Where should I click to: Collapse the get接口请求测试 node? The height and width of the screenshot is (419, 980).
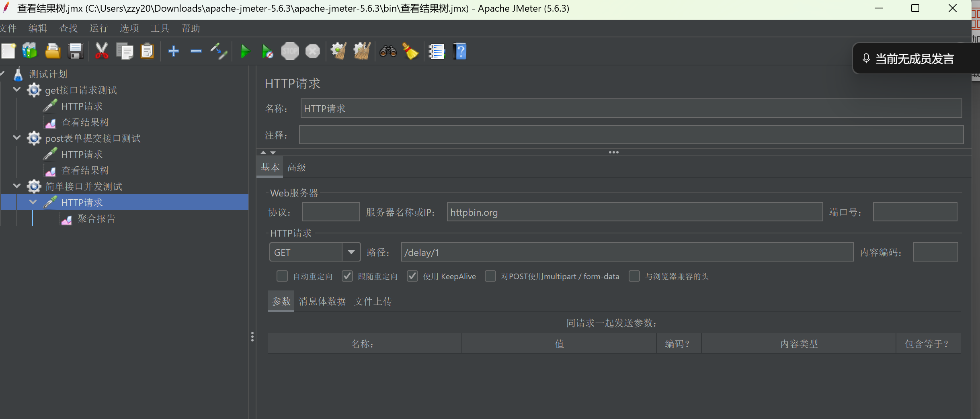(17, 90)
